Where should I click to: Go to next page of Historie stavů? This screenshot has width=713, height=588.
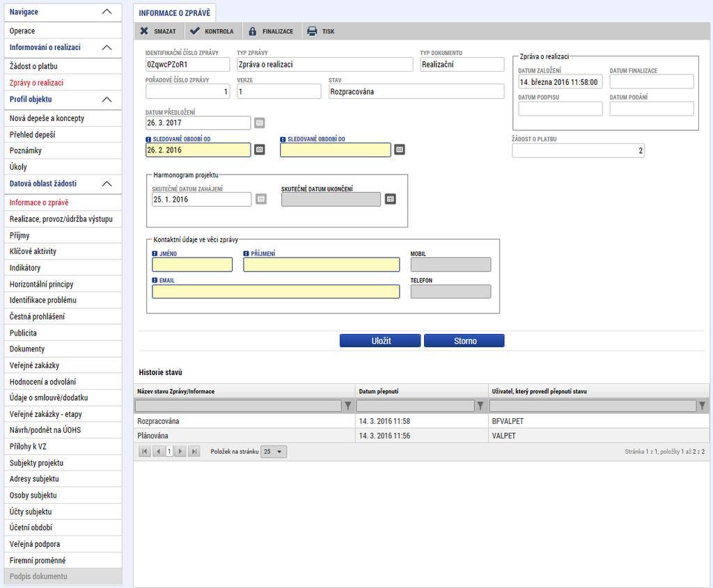point(180,452)
